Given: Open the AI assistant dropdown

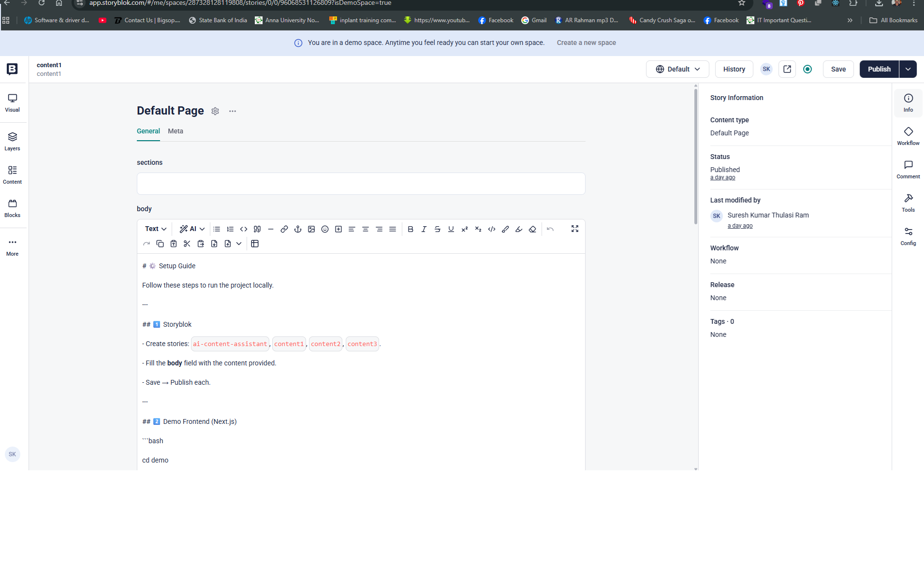Looking at the screenshot, I should click(x=192, y=229).
